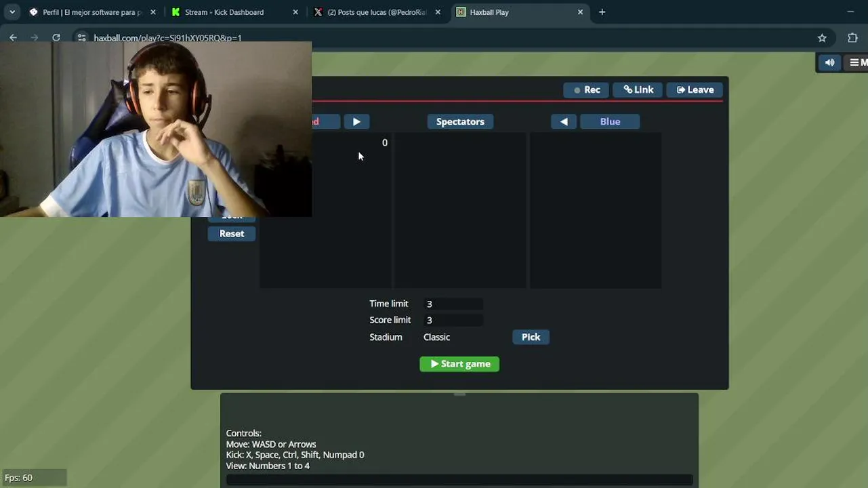Open a new browser tab
868x488 pixels.
[x=602, y=12]
